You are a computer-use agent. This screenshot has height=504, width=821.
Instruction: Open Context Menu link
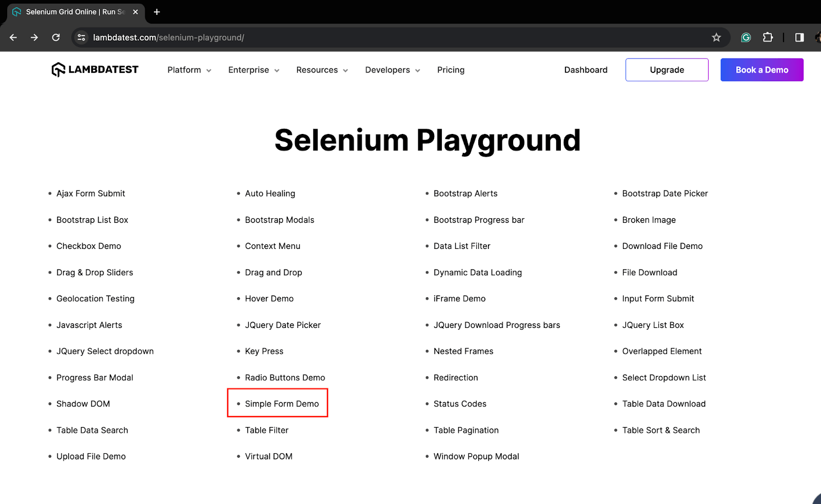(272, 246)
